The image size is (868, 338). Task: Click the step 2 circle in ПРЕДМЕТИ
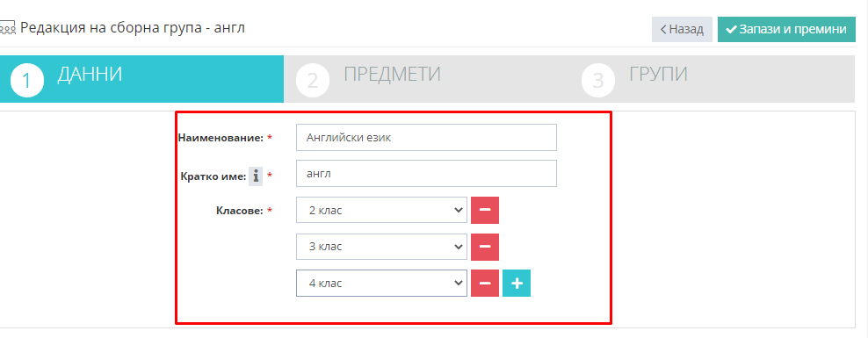(x=313, y=80)
